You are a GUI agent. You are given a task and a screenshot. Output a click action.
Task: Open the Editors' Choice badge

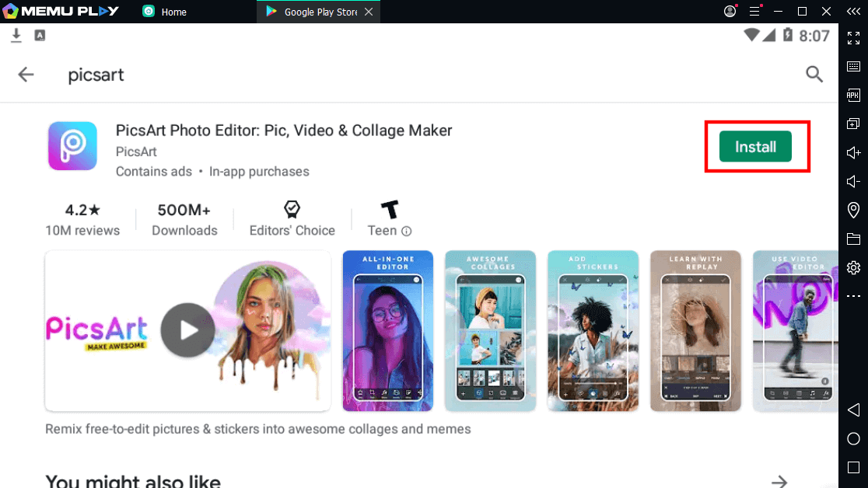coord(292,219)
